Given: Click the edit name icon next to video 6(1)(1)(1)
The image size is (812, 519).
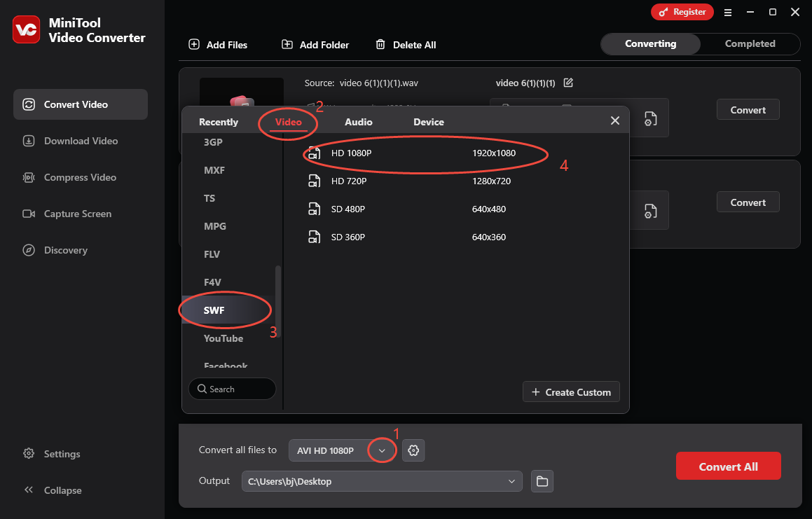Looking at the screenshot, I should [x=568, y=83].
